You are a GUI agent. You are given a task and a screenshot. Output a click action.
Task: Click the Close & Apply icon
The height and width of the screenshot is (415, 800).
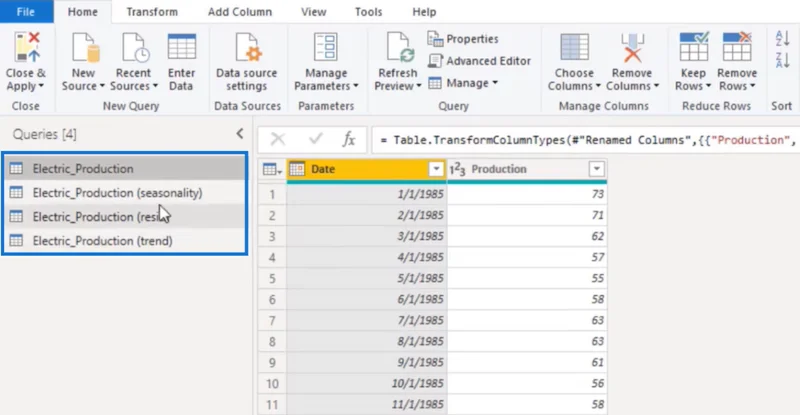click(27, 47)
